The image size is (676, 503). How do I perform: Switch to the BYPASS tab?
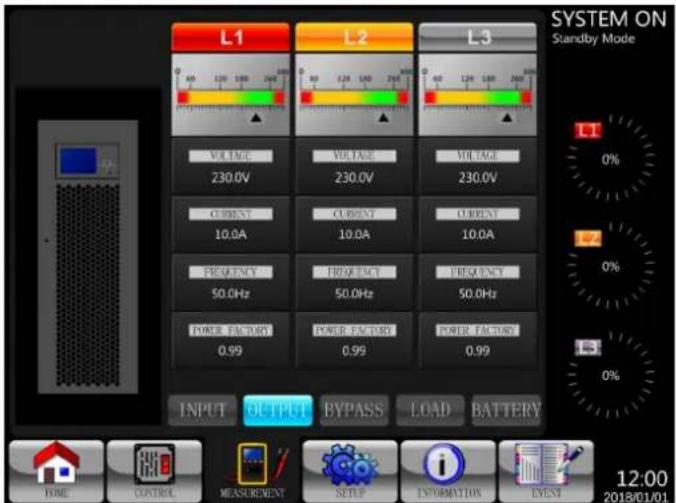point(354,410)
